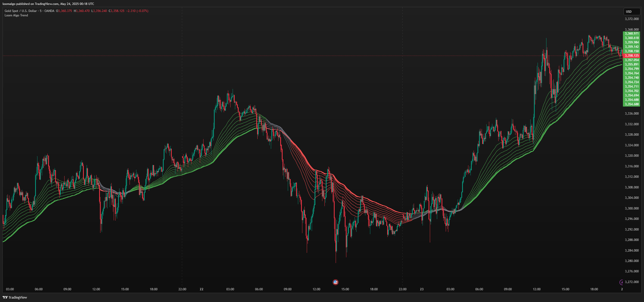
Task: Click the red 3,358.125 current price label
Action: click(x=632, y=56)
